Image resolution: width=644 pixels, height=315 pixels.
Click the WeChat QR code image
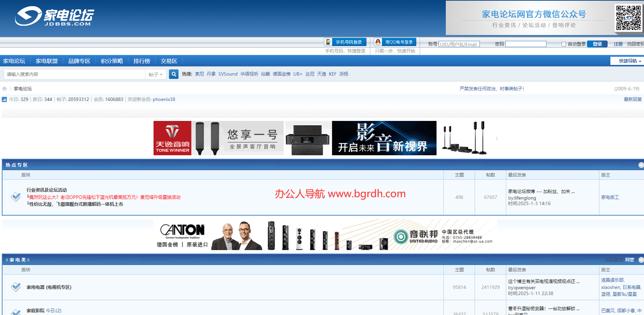[628, 18]
